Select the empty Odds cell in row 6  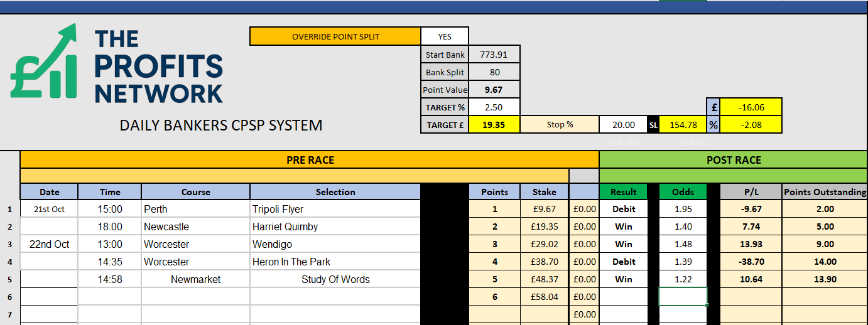pyautogui.click(x=683, y=297)
